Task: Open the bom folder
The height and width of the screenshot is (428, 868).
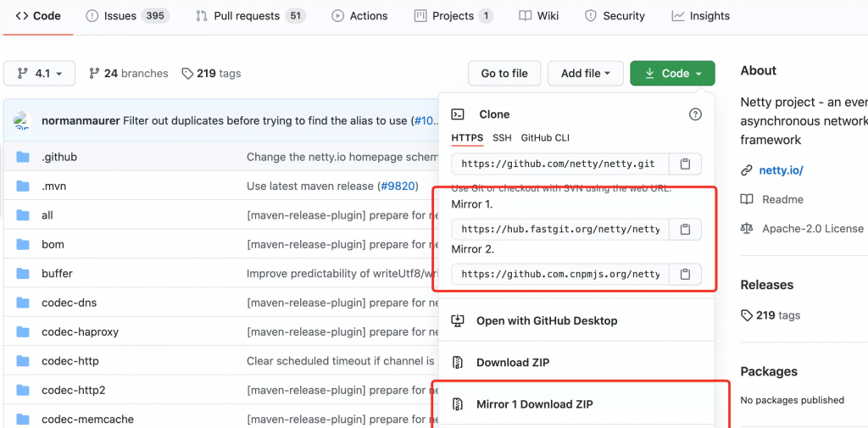Action: click(x=53, y=244)
